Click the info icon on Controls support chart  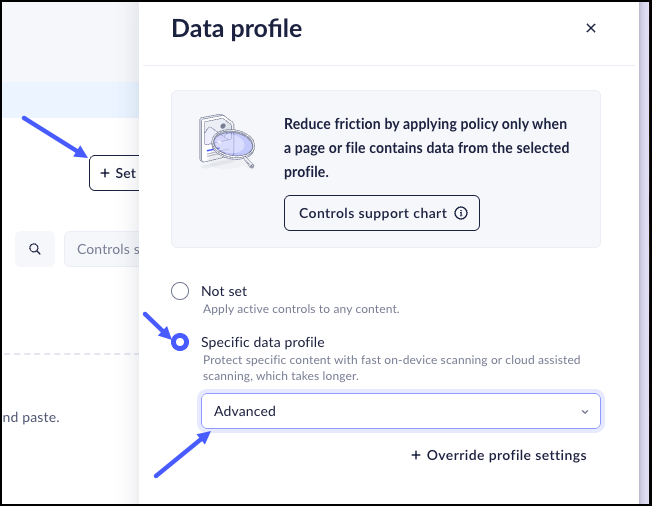coord(461,213)
